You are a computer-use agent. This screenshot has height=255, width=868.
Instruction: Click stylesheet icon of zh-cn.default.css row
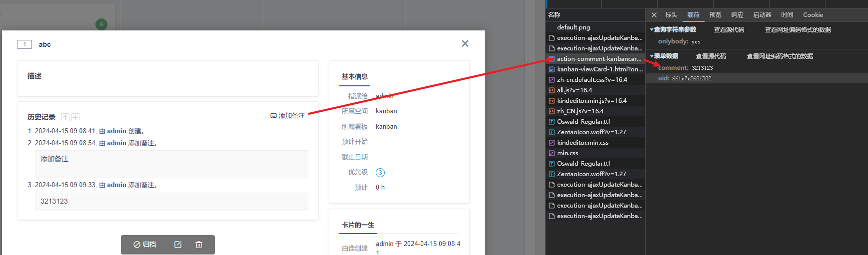coord(552,80)
